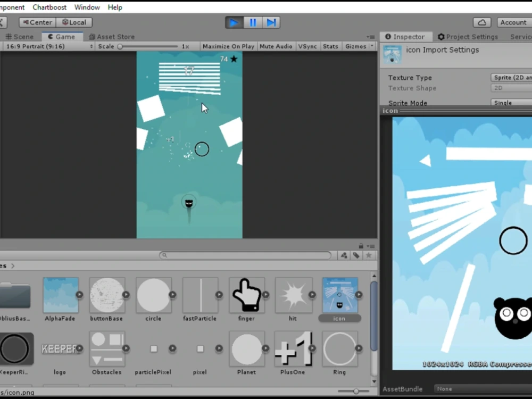Expand the Ring asset arrow
Screen dimensions: 532x399
[x=359, y=348]
